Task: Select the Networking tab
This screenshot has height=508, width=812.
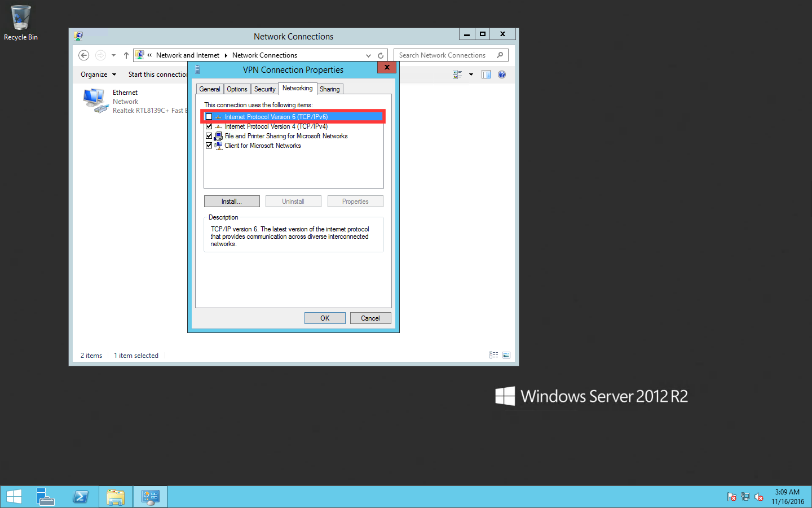Action: [297, 88]
